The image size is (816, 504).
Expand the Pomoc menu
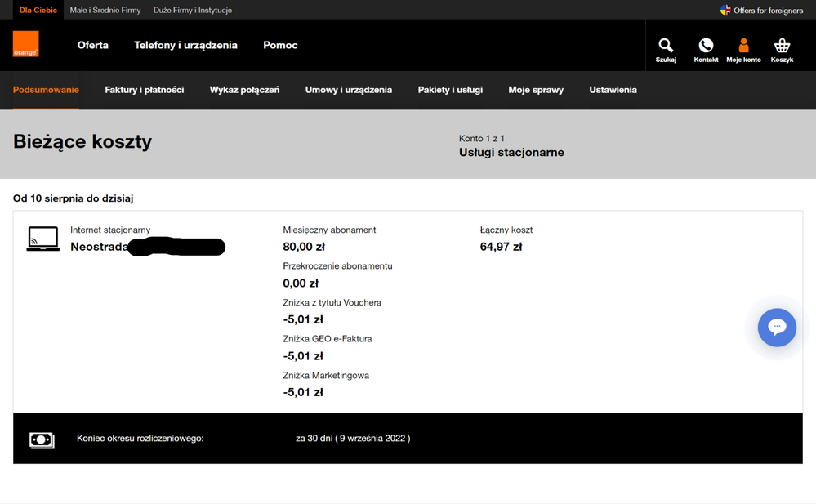(280, 45)
